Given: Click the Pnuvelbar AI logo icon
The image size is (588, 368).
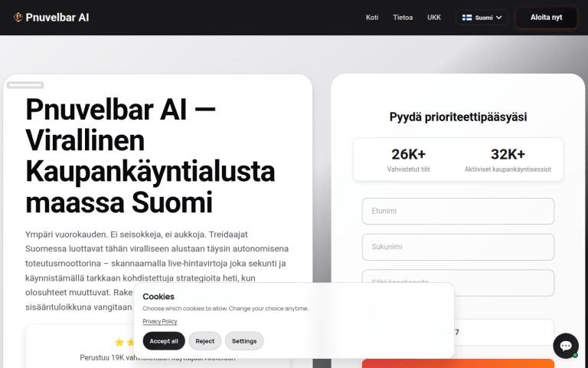Looking at the screenshot, I should pyautogui.click(x=18, y=18).
